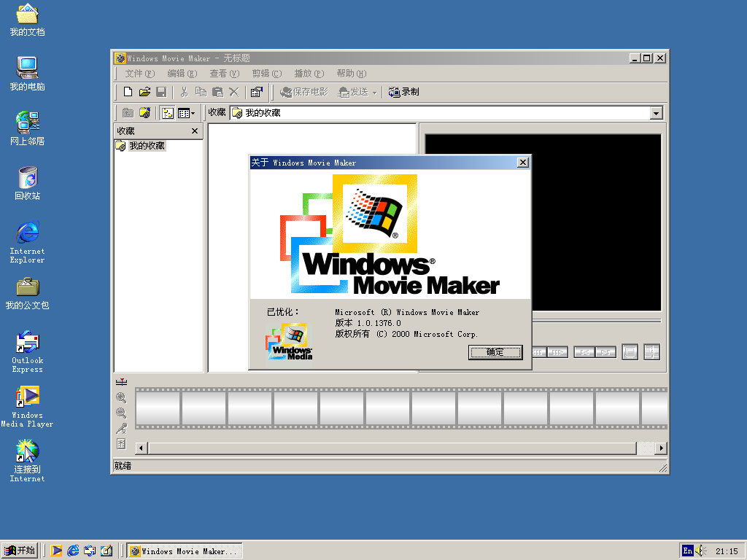The width and height of the screenshot is (747, 560).
Task: Click the Copy toolbar icon
Action: (x=201, y=92)
